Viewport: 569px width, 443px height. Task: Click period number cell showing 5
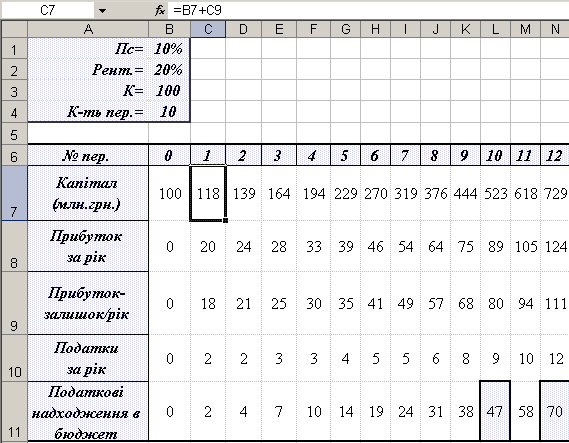point(346,155)
